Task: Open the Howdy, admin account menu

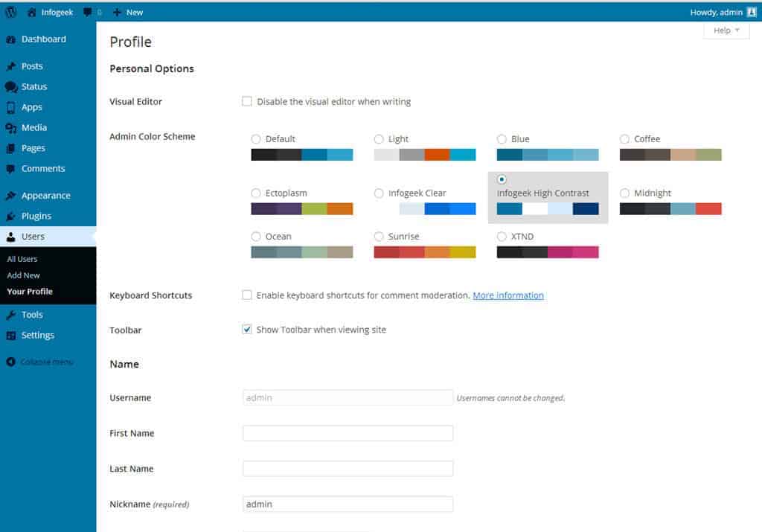Action: point(718,12)
